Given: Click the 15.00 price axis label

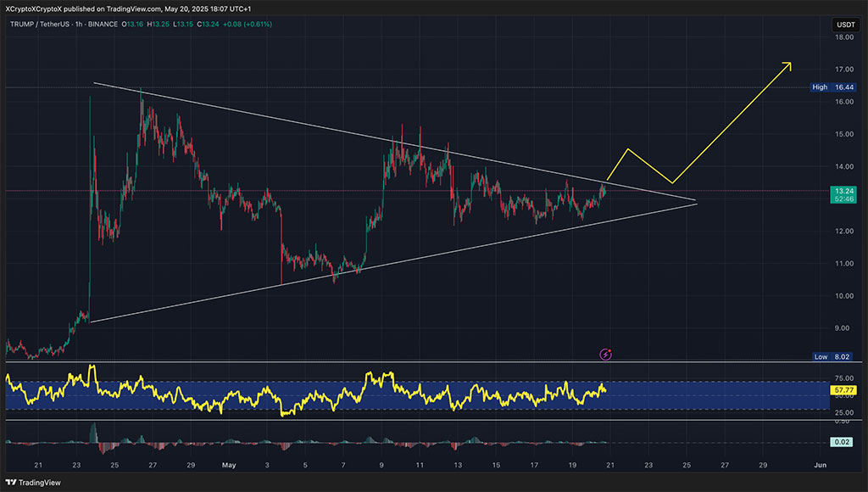Looking at the screenshot, I should coord(844,134).
